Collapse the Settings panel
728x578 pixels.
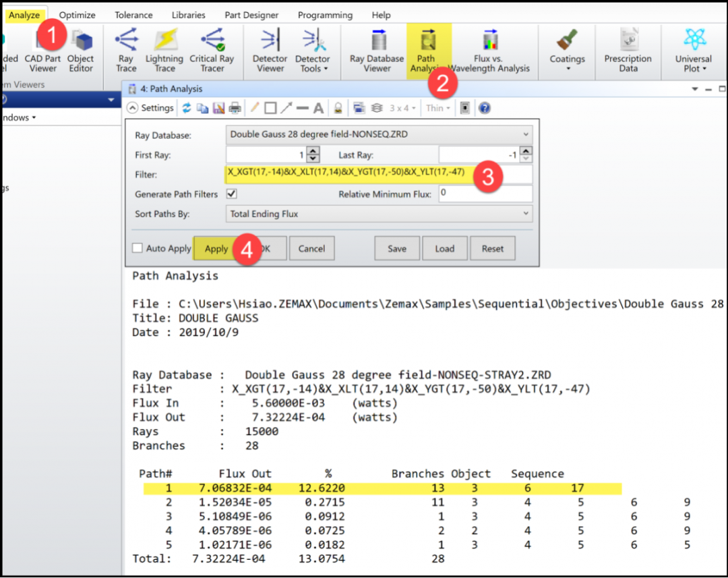(132, 109)
